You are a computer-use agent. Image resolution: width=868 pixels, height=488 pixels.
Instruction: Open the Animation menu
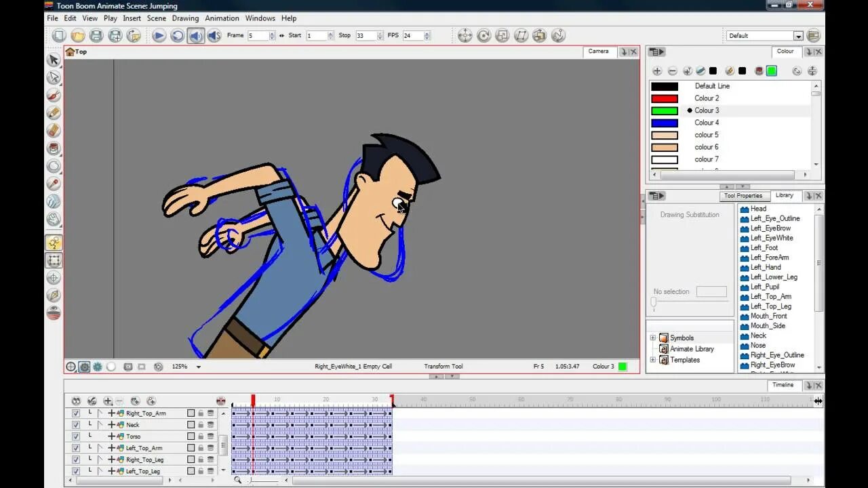(222, 18)
